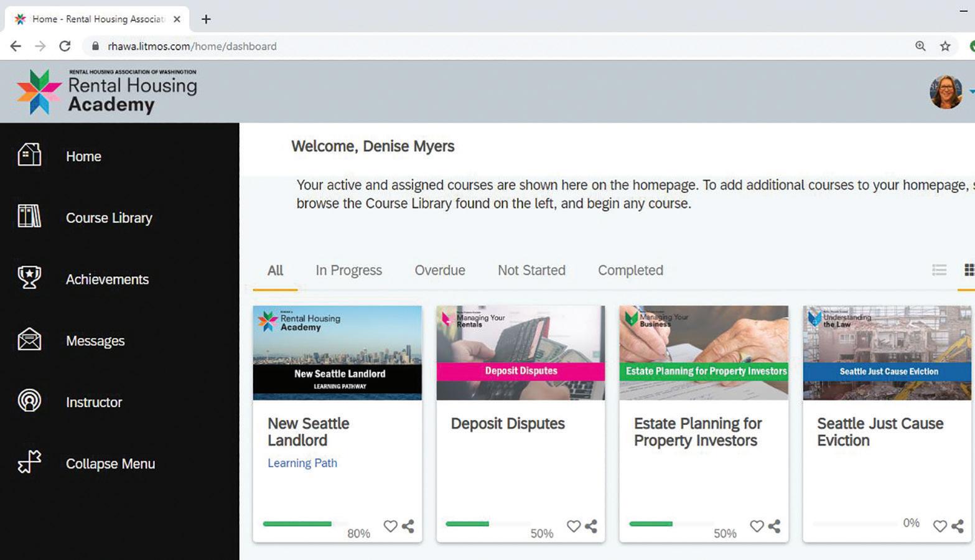Switch courses to grid view
The height and width of the screenshot is (560, 975).
pos(969,270)
